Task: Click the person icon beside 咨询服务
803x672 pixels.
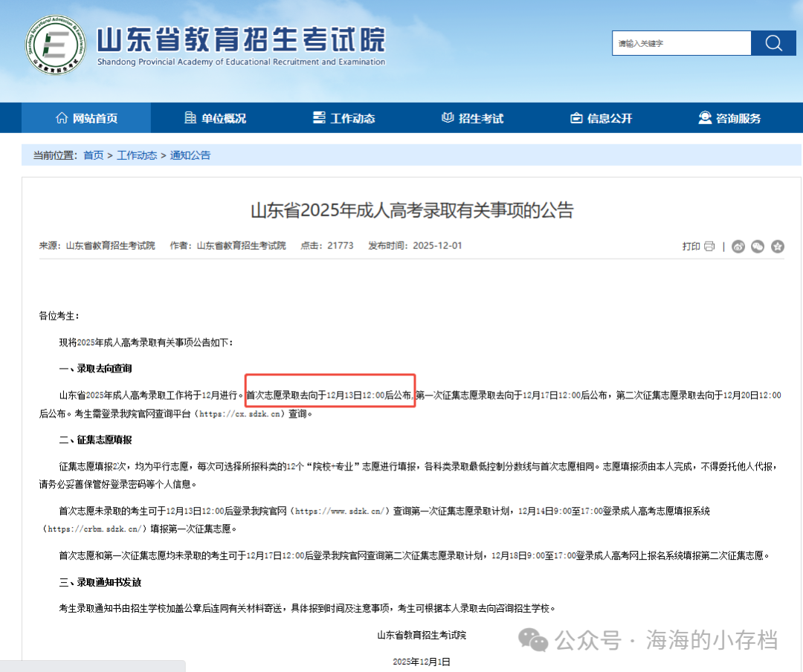Action: pyautogui.click(x=703, y=117)
